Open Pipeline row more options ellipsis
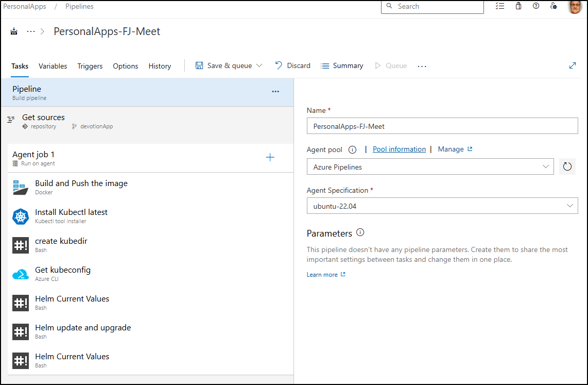 click(x=275, y=92)
